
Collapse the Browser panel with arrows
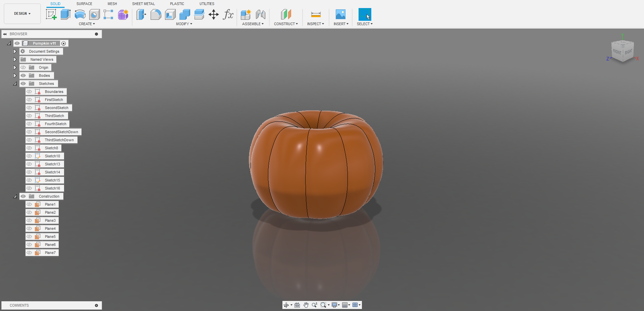click(x=5, y=34)
